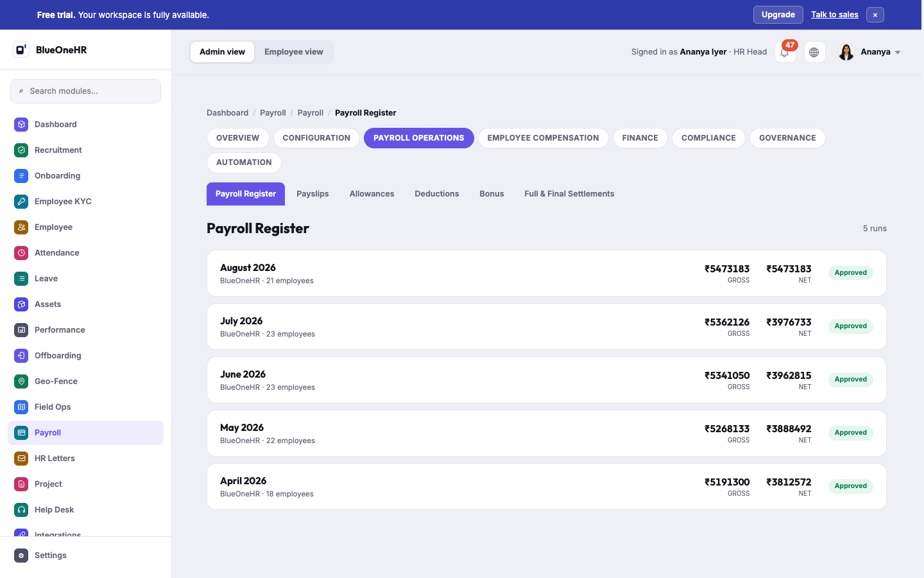Select the Project sidebar item
Image resolution: width=924 pixels, height=578 pixels.
85,484
